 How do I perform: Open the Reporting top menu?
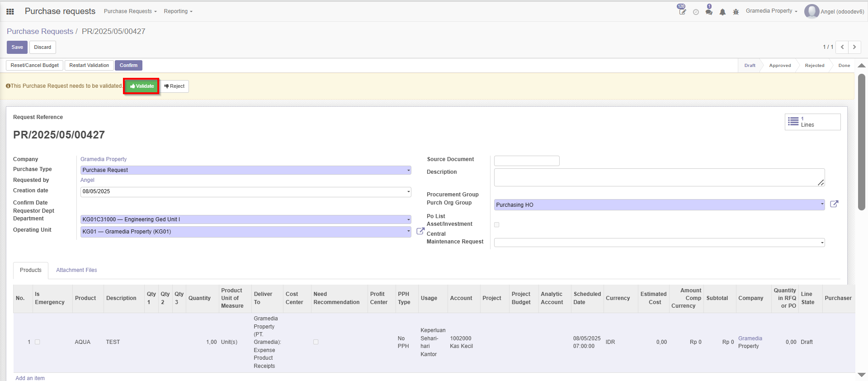tap(178, 11)
